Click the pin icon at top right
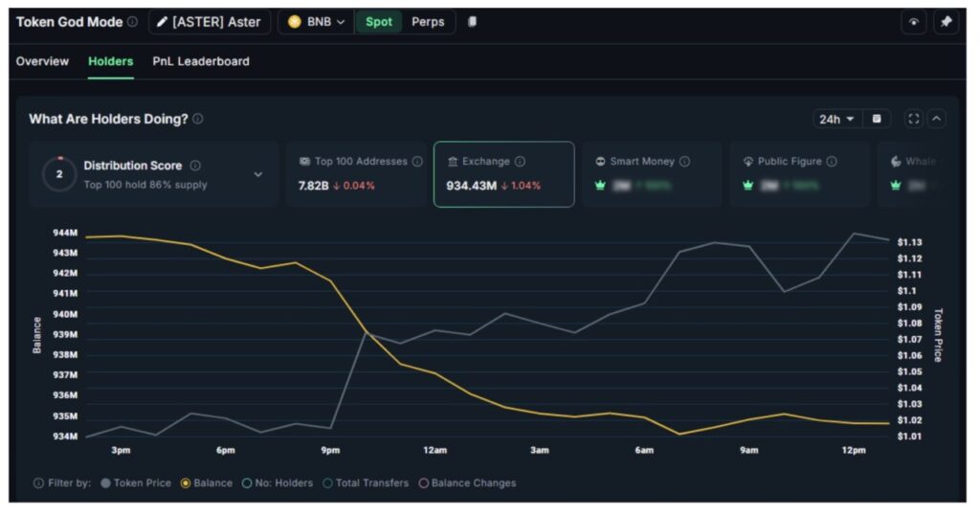Image resolution: width=980 pixels, height=516 pixels. [x=946, y=22]
